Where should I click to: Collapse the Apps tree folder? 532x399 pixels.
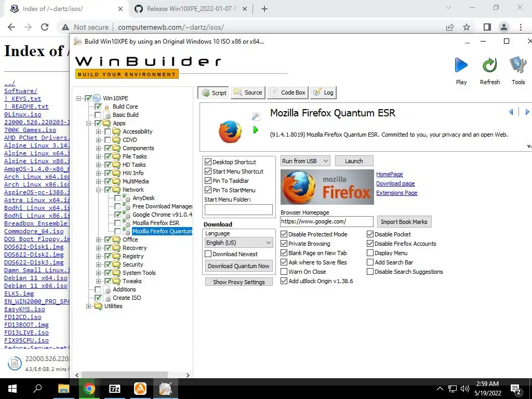[88, 124]
